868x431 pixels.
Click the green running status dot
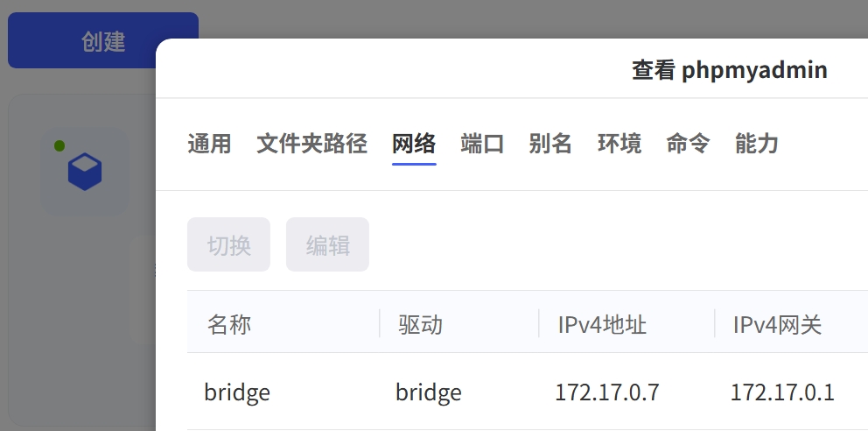[59, 145]
